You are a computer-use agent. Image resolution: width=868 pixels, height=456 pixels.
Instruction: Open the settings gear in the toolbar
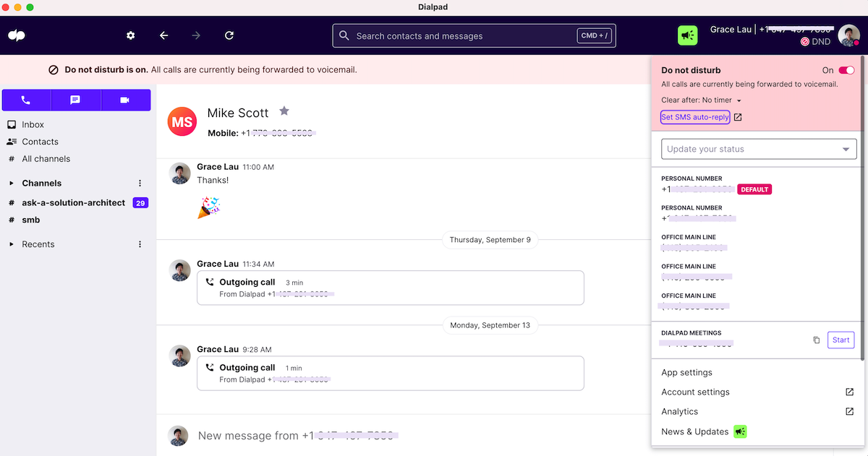pyautogui.click(x=131, y=35)
